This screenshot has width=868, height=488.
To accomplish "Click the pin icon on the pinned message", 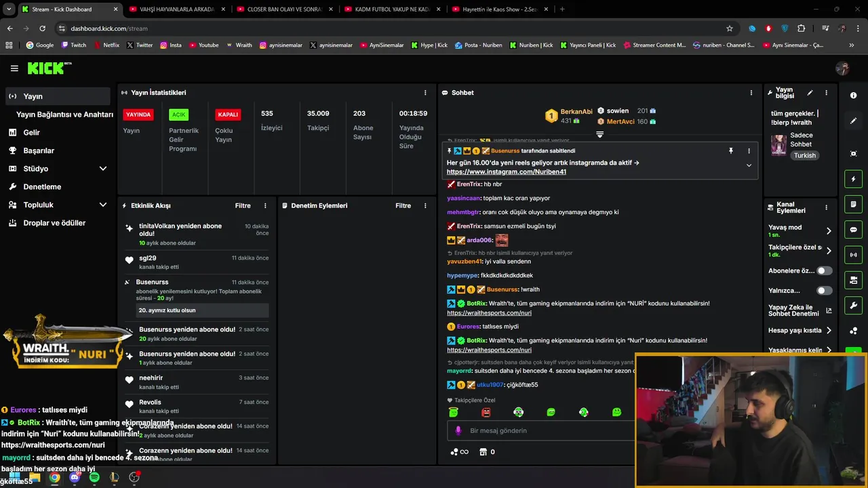I will (x=731, y=150).
